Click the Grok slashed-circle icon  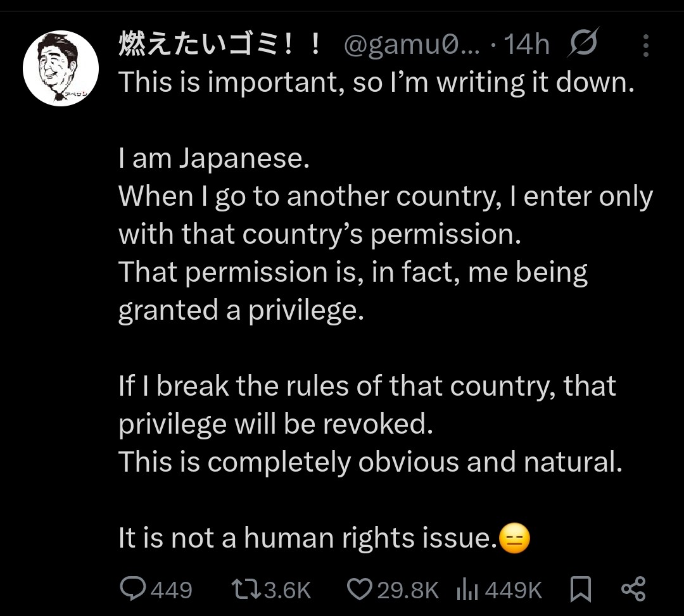point(583,46)
